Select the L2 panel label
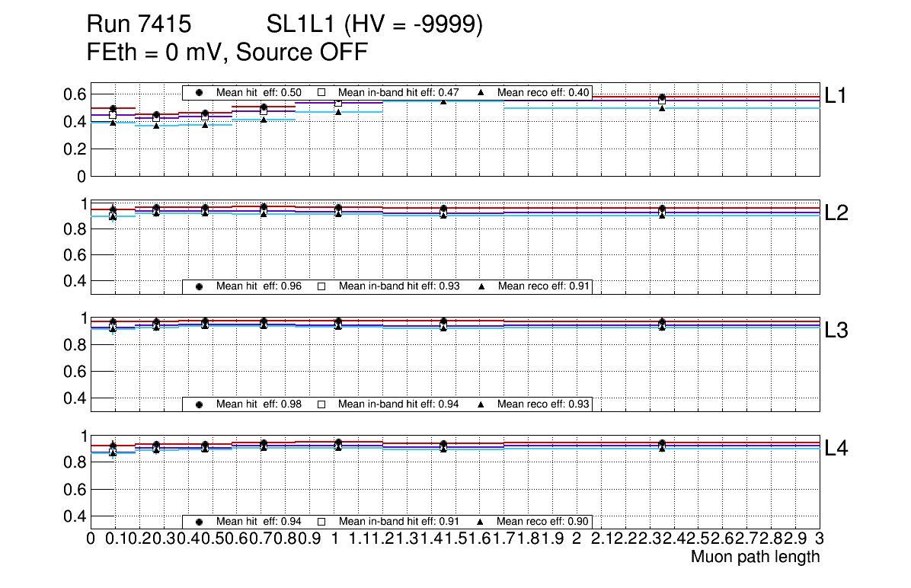The height and width of the screenshot is (588, 911). point(836,213)
